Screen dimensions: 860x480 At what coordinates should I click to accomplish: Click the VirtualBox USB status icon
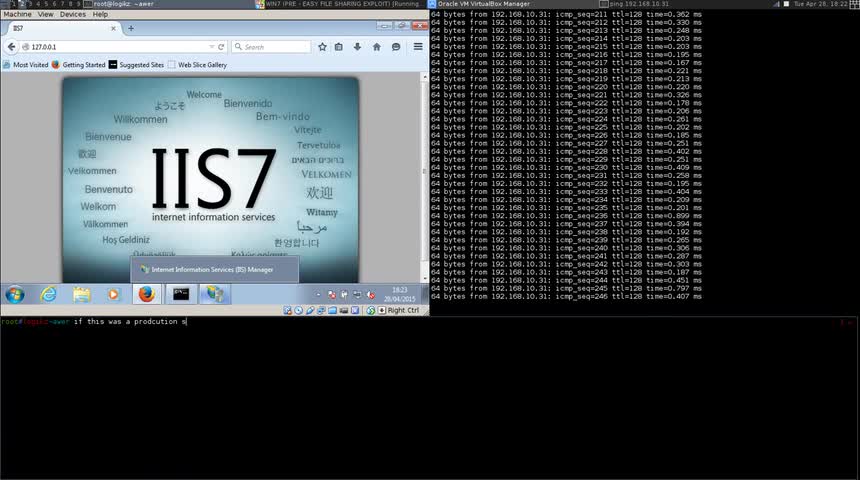tap(310, 310)
